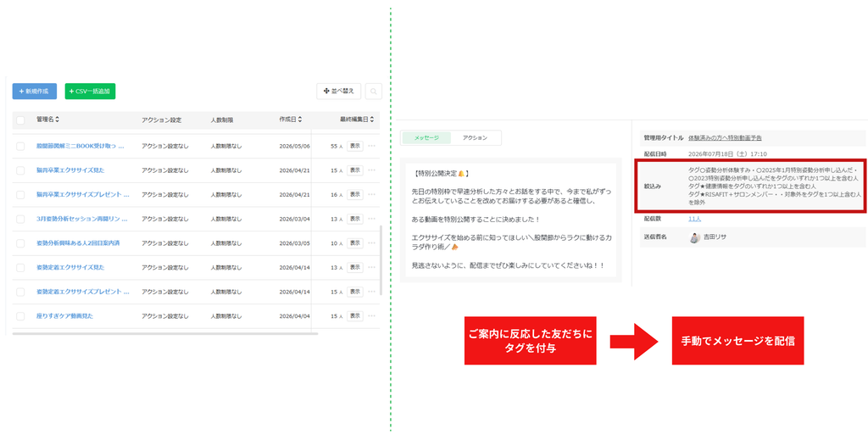The image size is (868, 440).
Task: Open the 猫背卒業エクササイズ見た tag link
Action: 70,170
